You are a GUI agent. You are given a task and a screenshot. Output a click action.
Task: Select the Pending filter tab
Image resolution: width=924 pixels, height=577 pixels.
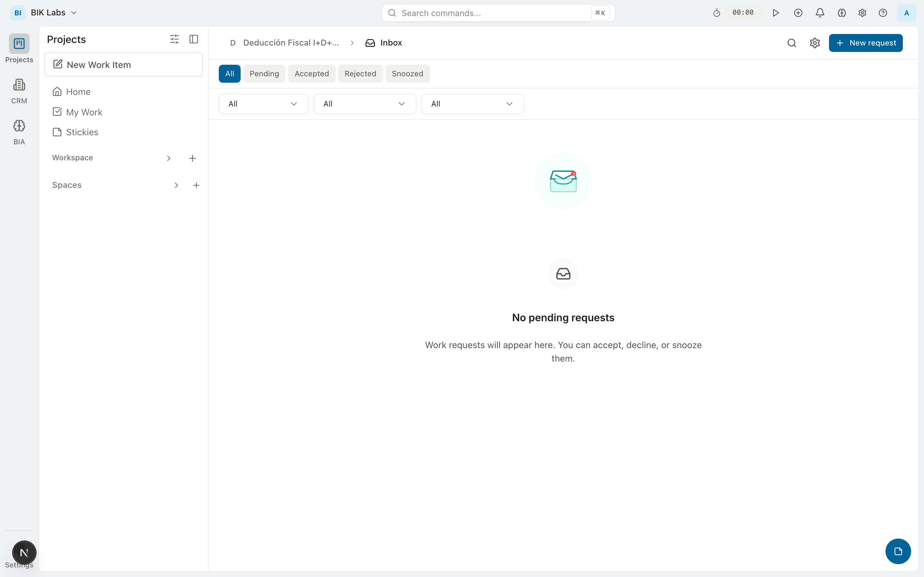coord(264,73)
